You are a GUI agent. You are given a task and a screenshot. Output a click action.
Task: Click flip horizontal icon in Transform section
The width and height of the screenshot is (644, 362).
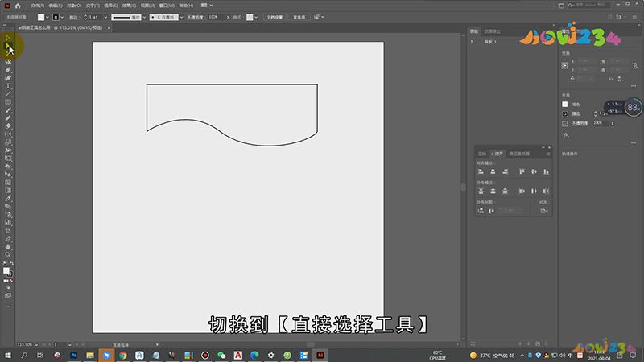point(611,79)
